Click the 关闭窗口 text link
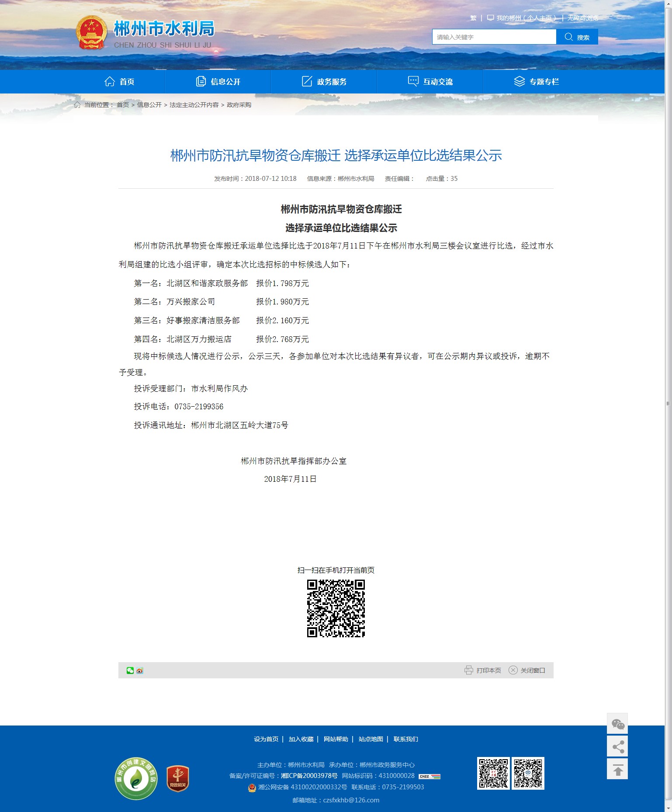This screenshot has width=672, height=812. tap(533, 670)
